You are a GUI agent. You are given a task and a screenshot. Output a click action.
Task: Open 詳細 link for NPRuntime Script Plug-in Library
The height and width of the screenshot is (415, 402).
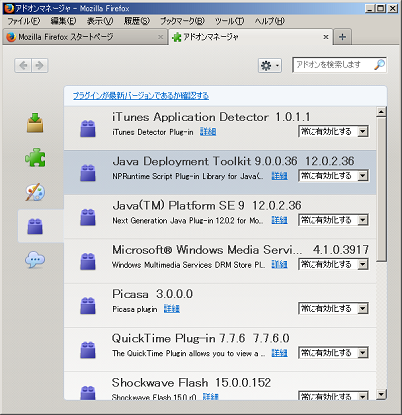pyautogui.click(x=279, y=176)
